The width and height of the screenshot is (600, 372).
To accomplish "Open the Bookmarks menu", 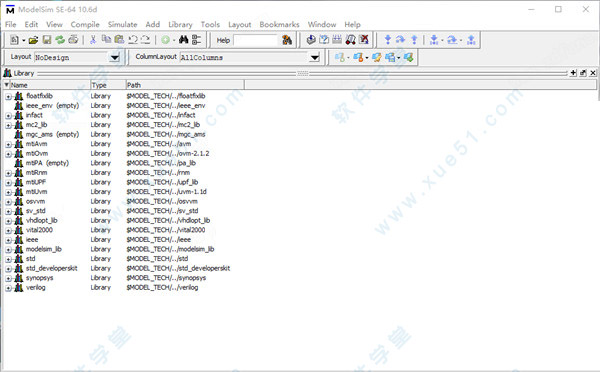I will click(x=279, y=24).
